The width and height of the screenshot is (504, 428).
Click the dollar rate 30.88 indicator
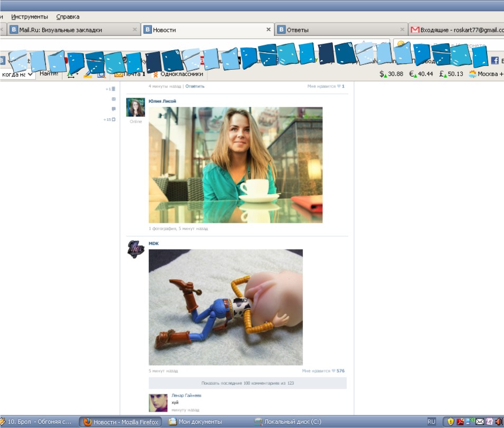click(391, 74)
